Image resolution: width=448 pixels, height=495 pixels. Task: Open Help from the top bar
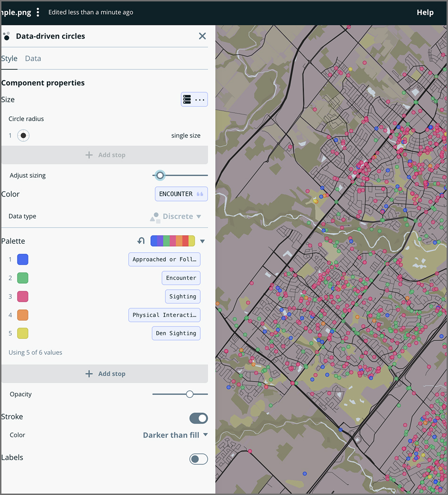425,12
